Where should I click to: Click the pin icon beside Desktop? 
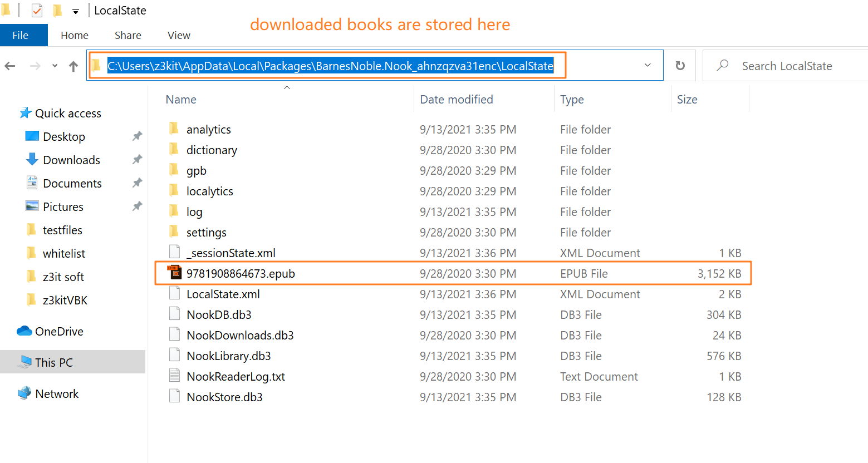click(x=137, y=136)
